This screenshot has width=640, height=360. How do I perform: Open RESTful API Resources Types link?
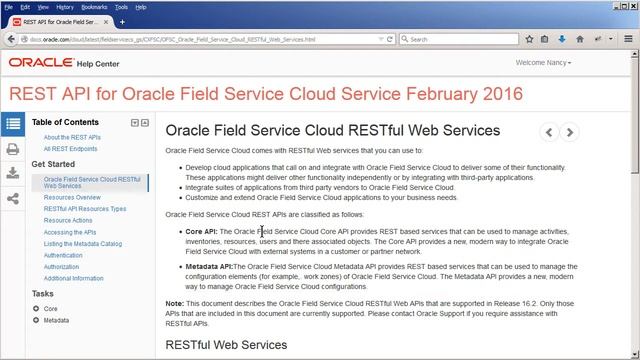point(85,209)
